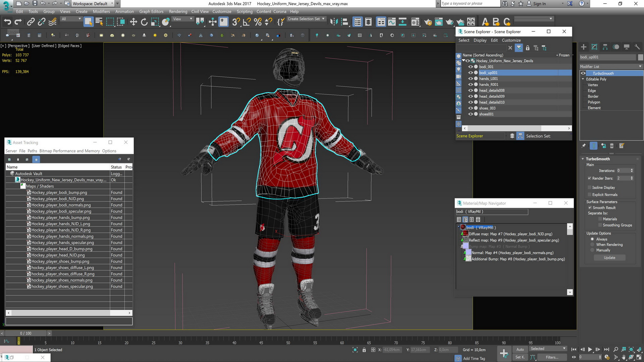Open Paths menu in Asset Tracking
644x362 pixels.
tap(32, 151)
